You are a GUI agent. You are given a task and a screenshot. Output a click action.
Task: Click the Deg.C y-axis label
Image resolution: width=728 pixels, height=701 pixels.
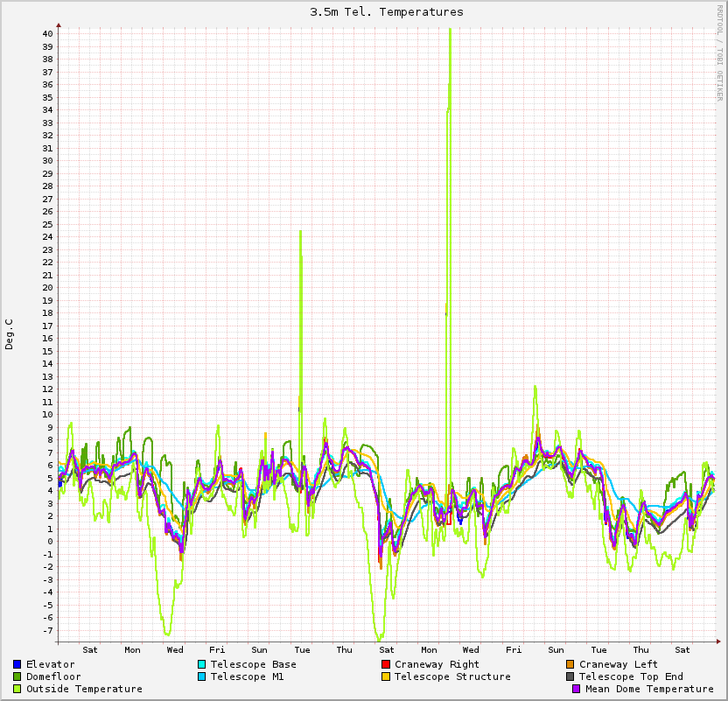[10, 334]
